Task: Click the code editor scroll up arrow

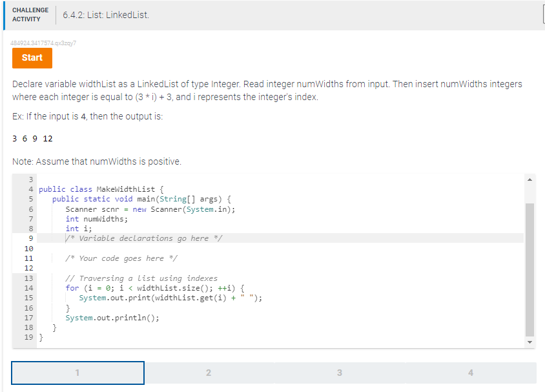Action: 530,180
